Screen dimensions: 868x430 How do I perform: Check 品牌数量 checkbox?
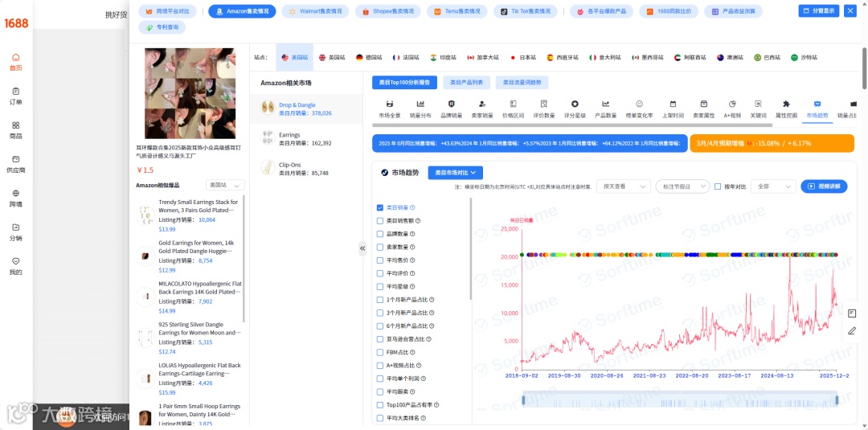pyautogui.click(x=379, y=234)
